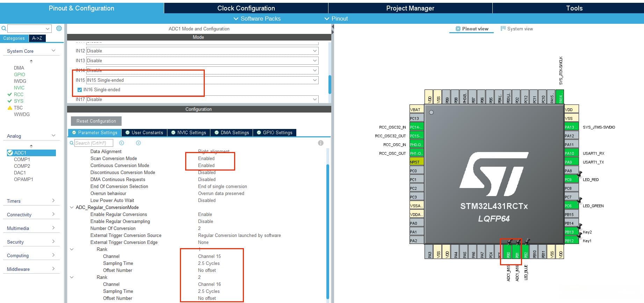The width and height of the screenshot is (644, 303).
Task: Expand the Connectivity category
Action: 53,214
